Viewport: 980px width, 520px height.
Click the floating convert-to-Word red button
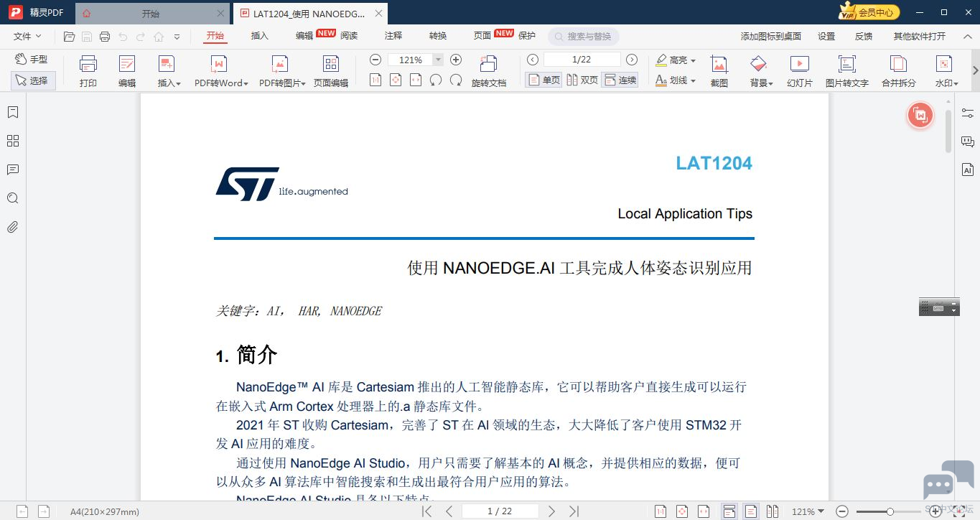920,115
